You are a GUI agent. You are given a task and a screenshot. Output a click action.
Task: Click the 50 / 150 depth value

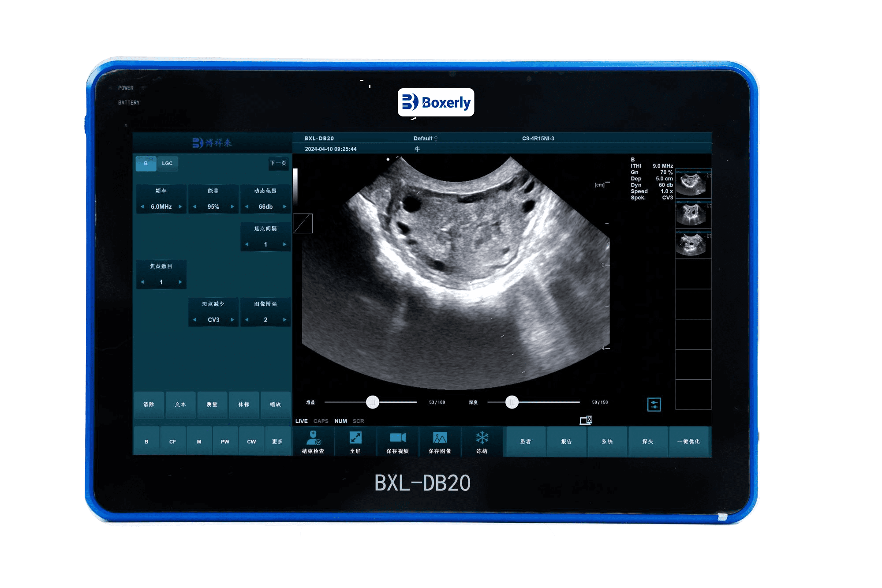600,402
